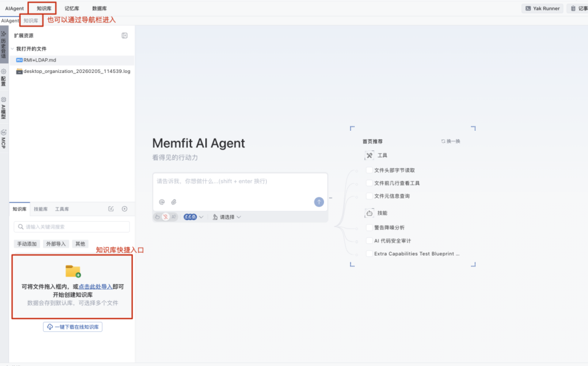Image resolution: width=588 pixels, height=366 pixels.
Task: Click the minus collapse handle beside chat box
Action: click(x=330, y=198)
